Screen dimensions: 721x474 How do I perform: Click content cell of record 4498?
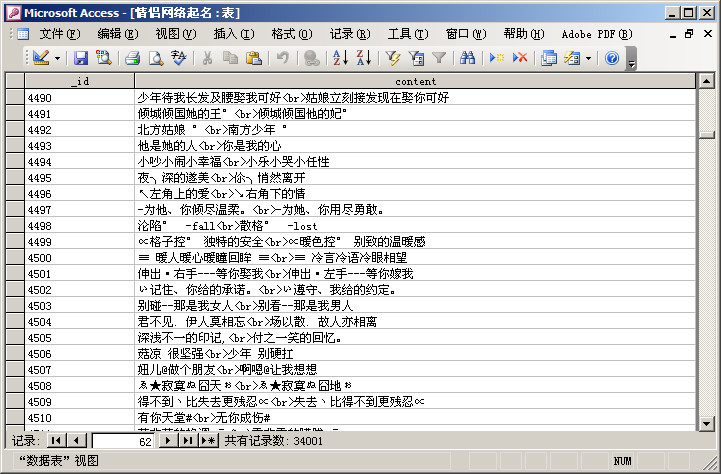coord(415,225)
